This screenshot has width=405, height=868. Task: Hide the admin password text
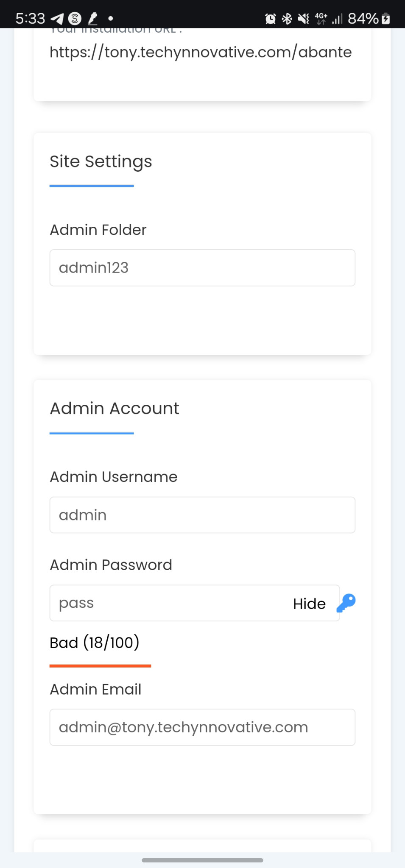tap(309, 604)
